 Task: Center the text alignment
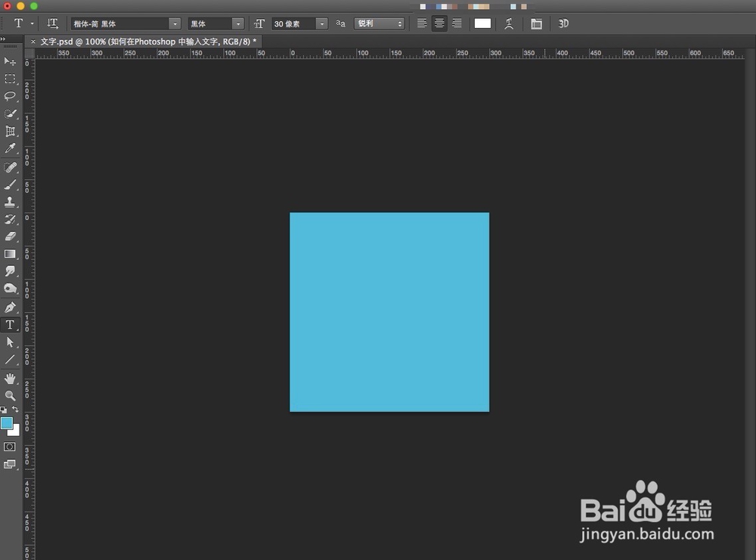pos(439,23)
